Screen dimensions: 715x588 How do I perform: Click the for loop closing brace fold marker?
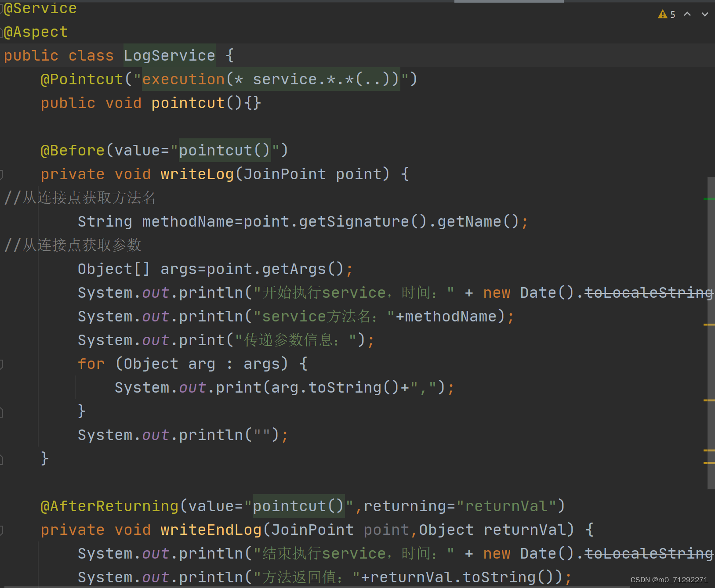[x=1, y=411]
